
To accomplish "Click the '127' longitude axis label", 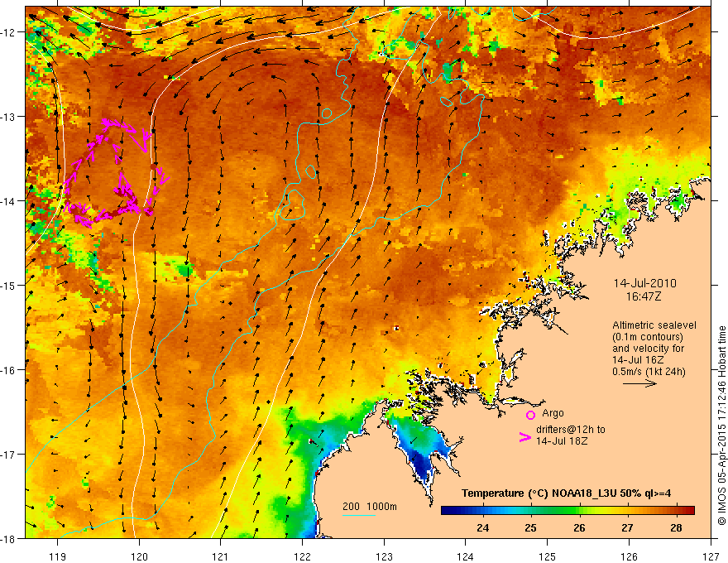I will pos(711,556).
